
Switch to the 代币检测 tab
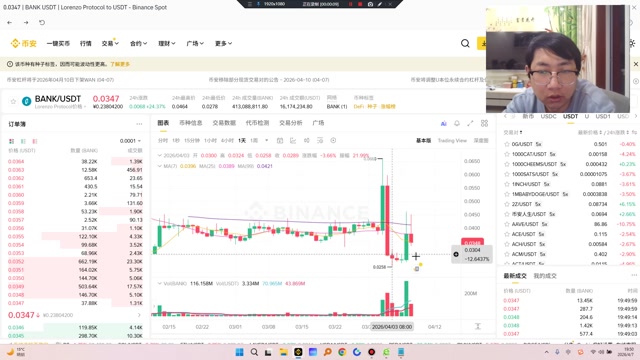point(257,123)
